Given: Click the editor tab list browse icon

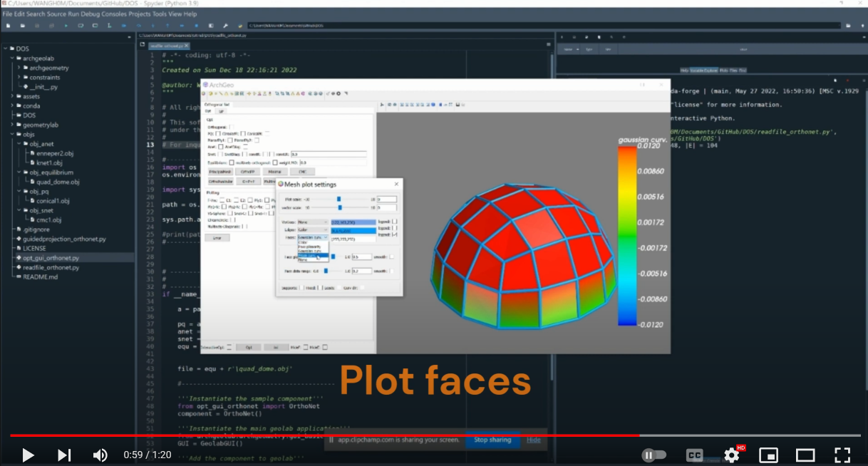Looking at the screenshot, I should pyautogui.click(x=141, y=46).
